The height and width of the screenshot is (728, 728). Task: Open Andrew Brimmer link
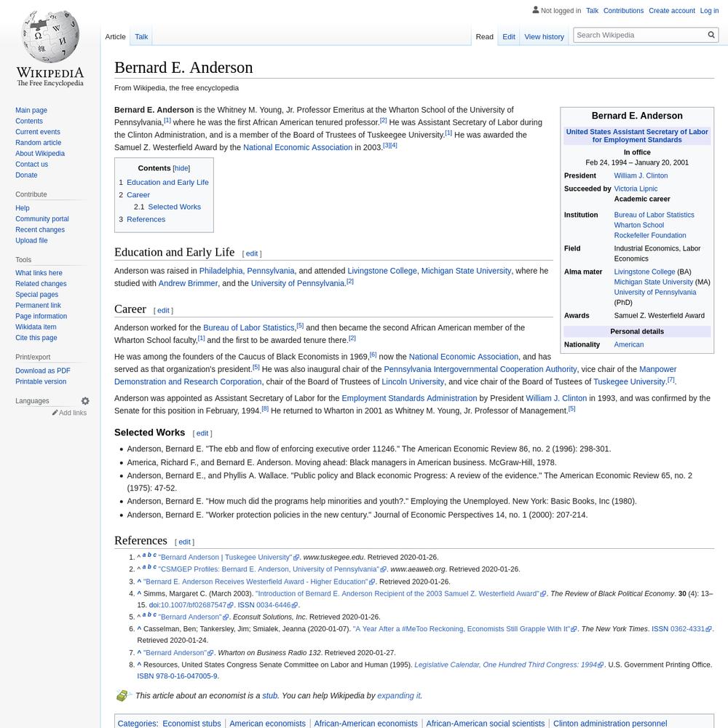click(188, 283)
